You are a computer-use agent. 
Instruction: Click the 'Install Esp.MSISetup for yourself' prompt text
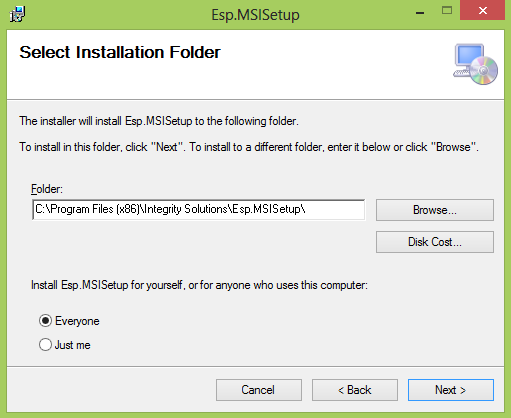(199, 285)
